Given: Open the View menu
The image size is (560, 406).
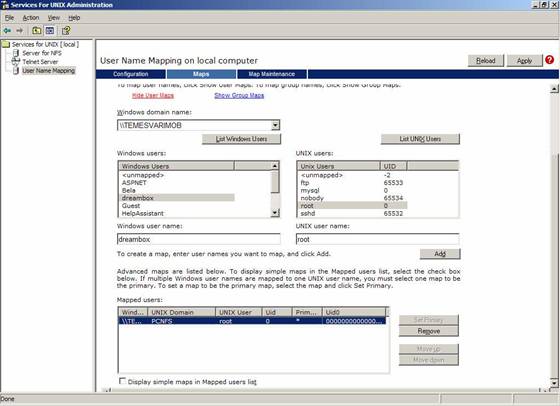Looking at the screenshot, I should (x=54, y=18).
